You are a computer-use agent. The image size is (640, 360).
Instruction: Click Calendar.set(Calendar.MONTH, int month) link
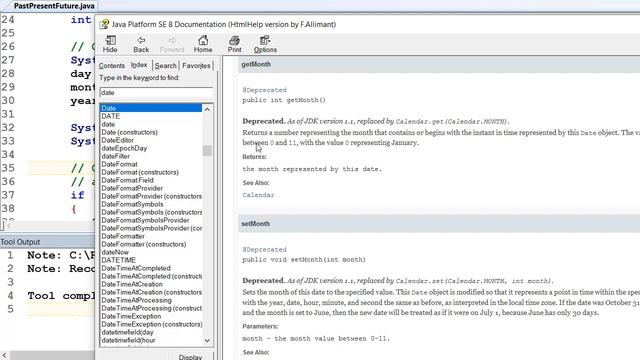pyautogui.click(x=473, y=281)
